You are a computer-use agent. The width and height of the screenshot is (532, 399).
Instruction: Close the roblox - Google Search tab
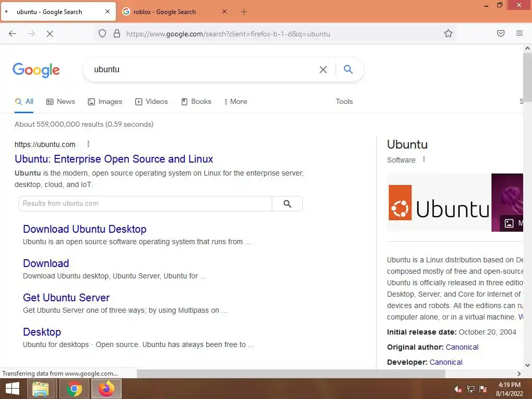tap(224, 11)
